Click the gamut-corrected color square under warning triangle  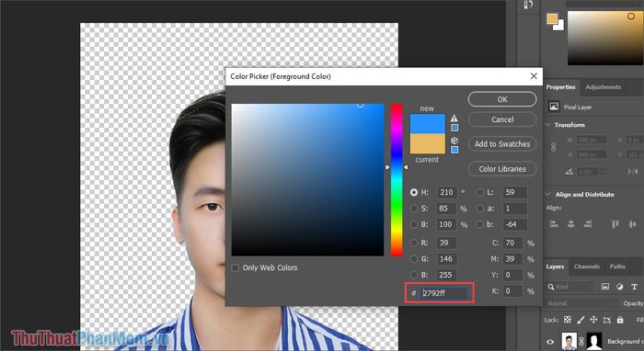tap(454, 128)
